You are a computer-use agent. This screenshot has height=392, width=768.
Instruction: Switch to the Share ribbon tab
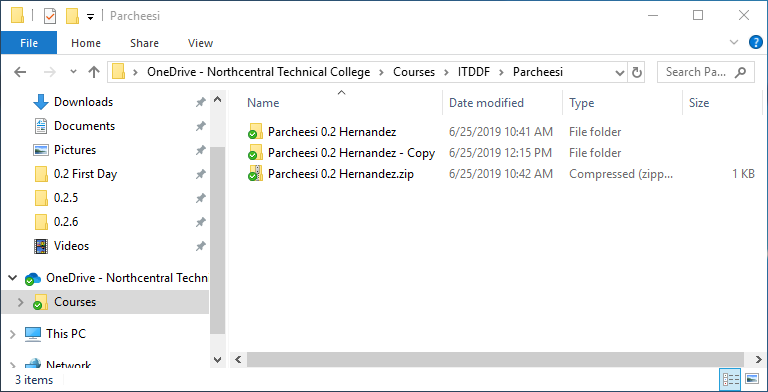(144, 43)
